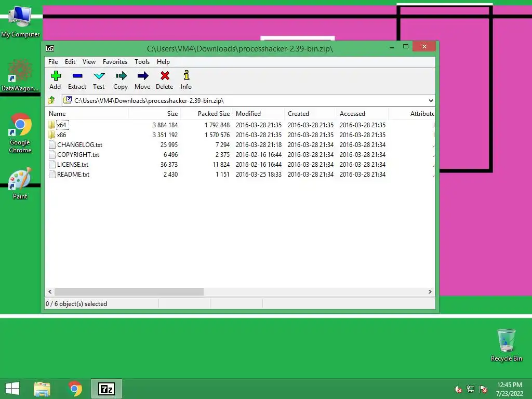Screen dimensions: 532x399
Task: Click the scroll left arrow
Action: pyautogui.click(x=50, y=291)
